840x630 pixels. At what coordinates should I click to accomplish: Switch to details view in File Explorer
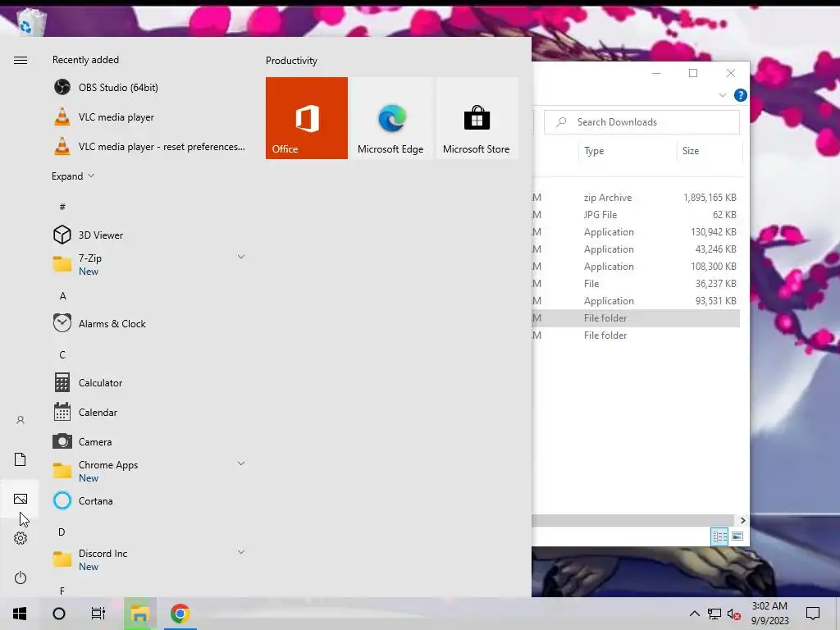(719, 536)
